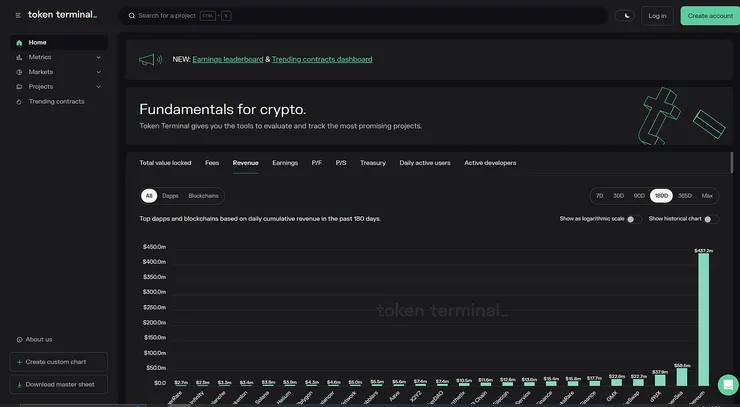740x407 pixels.
Task: Choose the 30D time range
Action: 618,196
